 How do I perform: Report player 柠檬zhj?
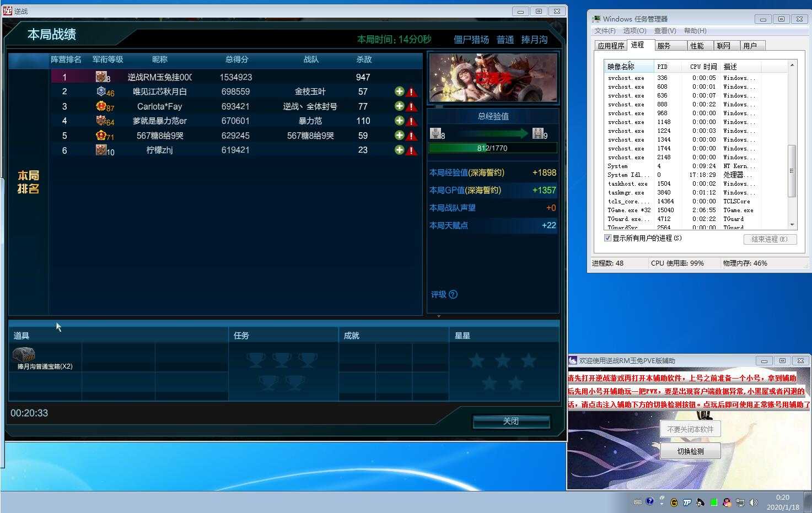point(411,150)
